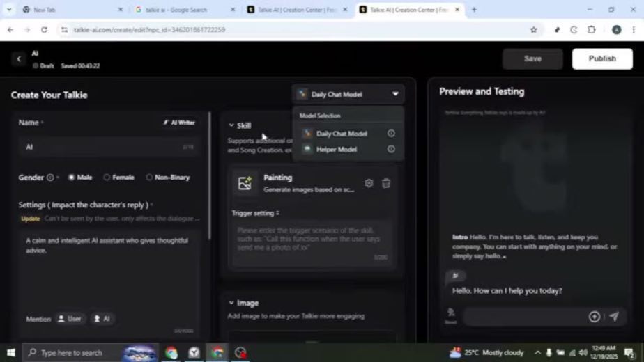Choose Daily Chat Model from list
This screenshot has height=362, width=644.
point(342,134)
